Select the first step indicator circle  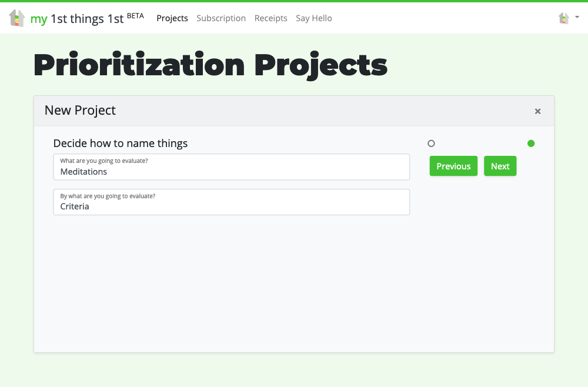point(431,144)
